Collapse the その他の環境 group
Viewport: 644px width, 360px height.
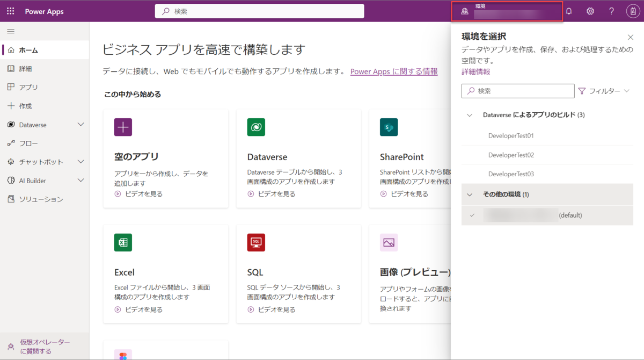pyautogui.click(x=470, y=195)
